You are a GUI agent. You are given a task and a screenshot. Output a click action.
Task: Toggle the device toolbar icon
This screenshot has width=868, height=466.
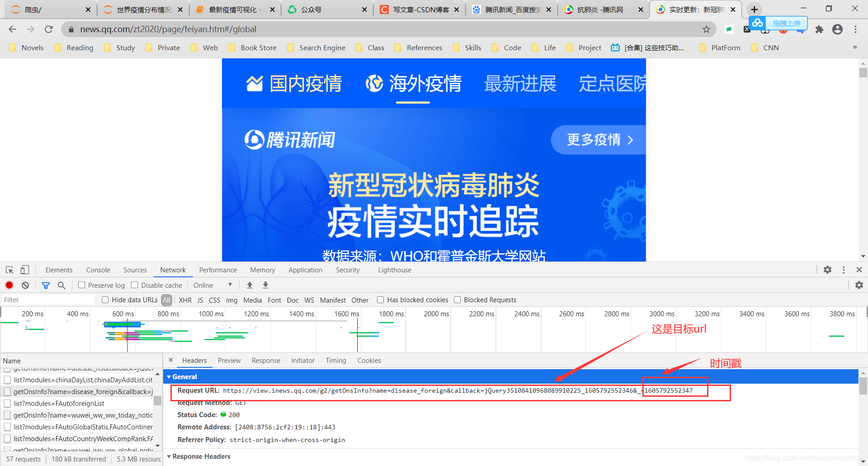[x=24, y=270]
